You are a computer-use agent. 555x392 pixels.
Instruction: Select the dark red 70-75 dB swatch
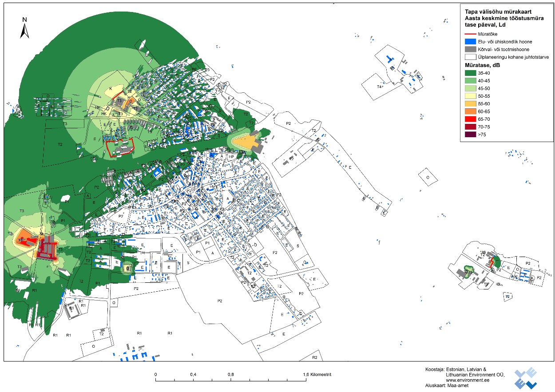[470, 127]
